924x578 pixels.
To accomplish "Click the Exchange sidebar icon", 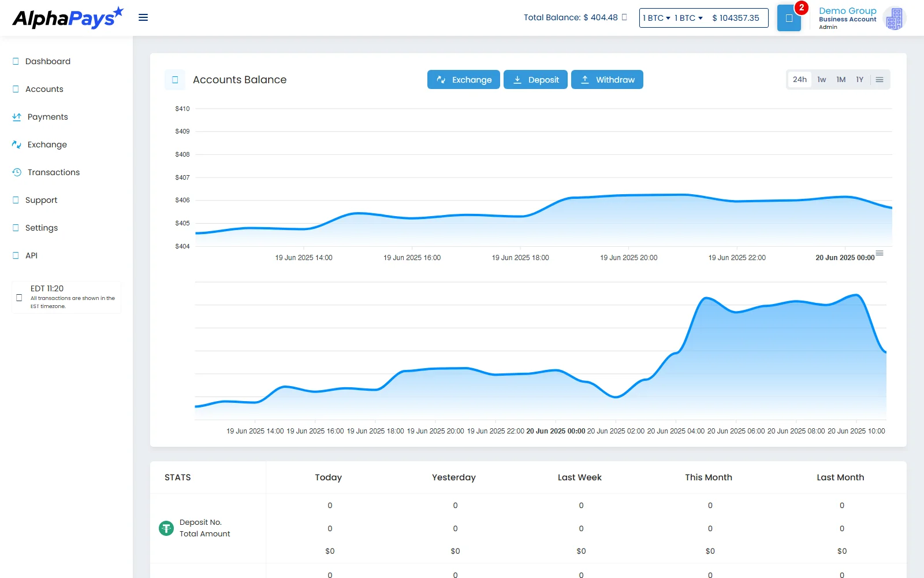I will 17,144.
